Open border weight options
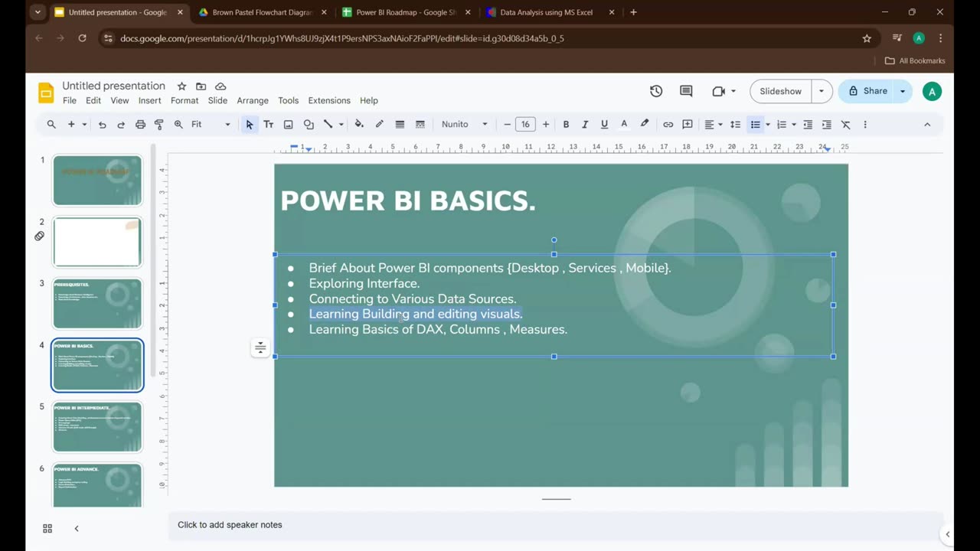 tap(400, 124)
